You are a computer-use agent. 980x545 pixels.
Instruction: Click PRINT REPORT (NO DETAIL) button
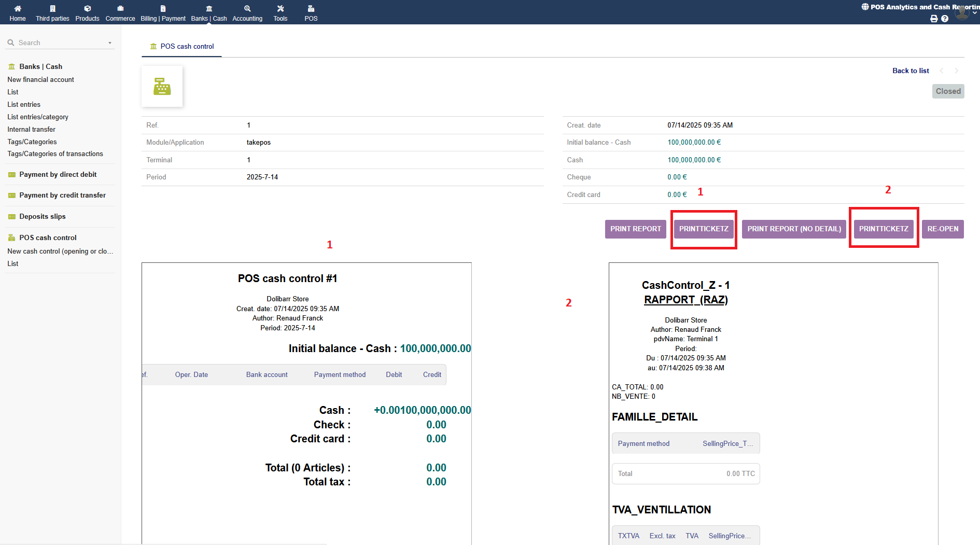coord(794,229)
